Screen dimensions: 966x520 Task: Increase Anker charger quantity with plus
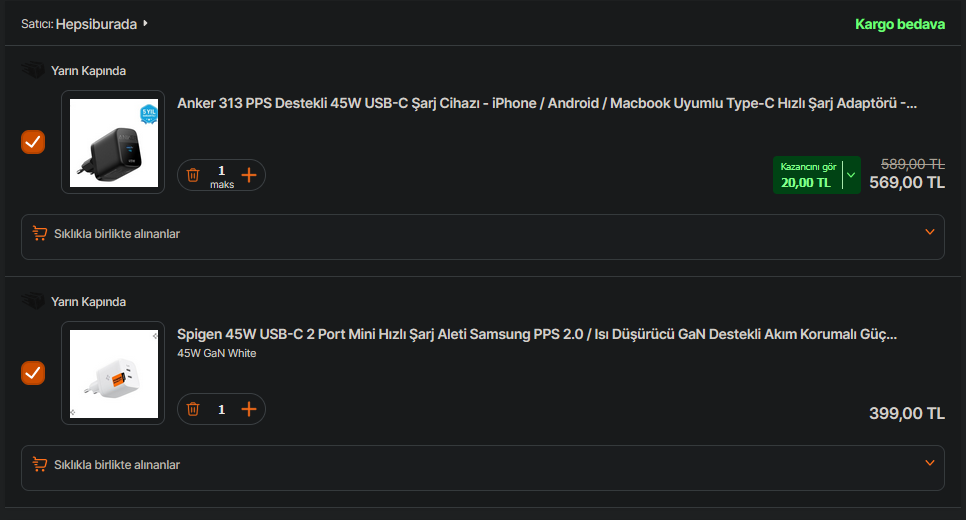(x=249, y=175)
